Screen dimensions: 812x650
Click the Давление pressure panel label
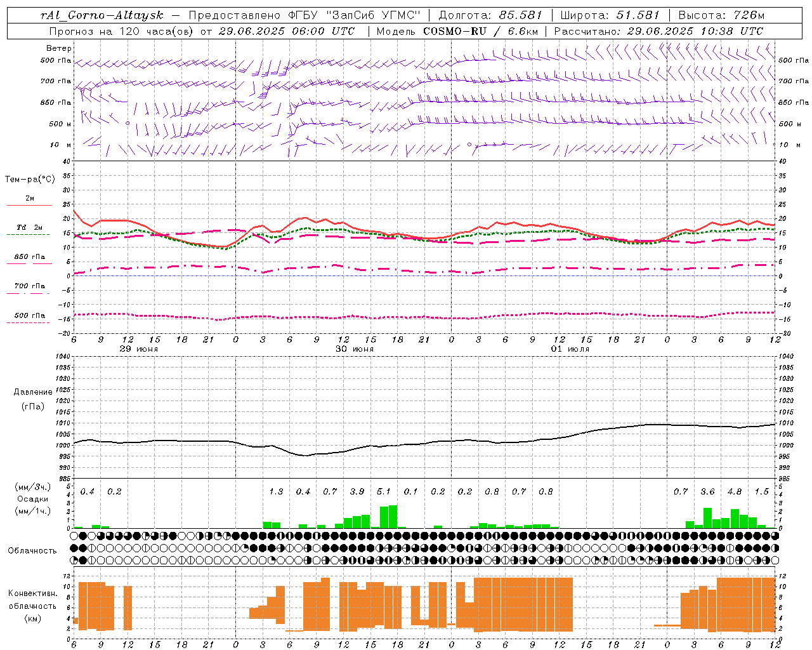click(x=33, y=392)
